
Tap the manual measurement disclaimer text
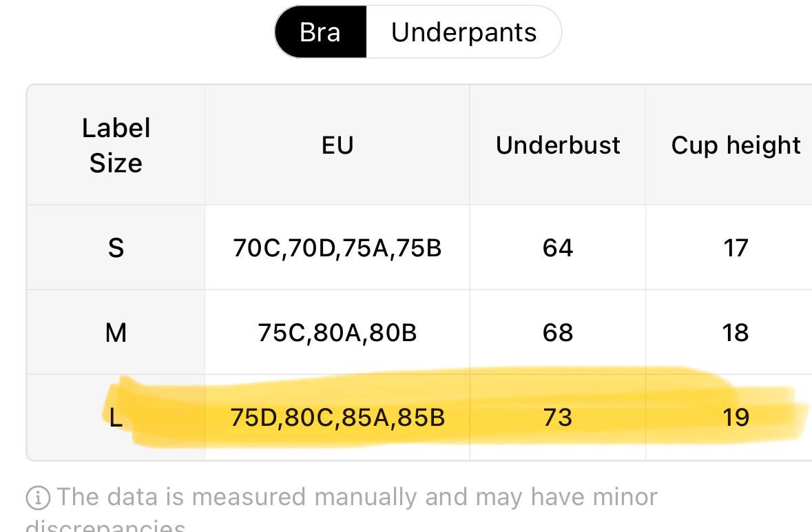tap(342, 509)
